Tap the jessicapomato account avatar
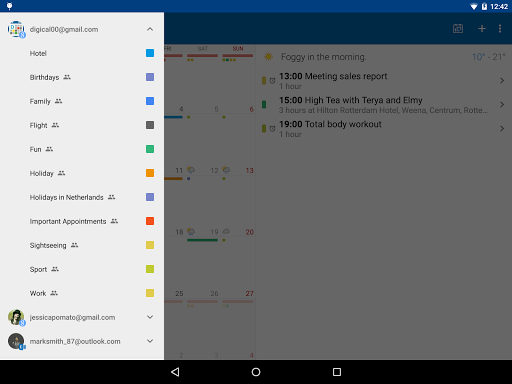This screenshot has height=384, width=512. 16,317
